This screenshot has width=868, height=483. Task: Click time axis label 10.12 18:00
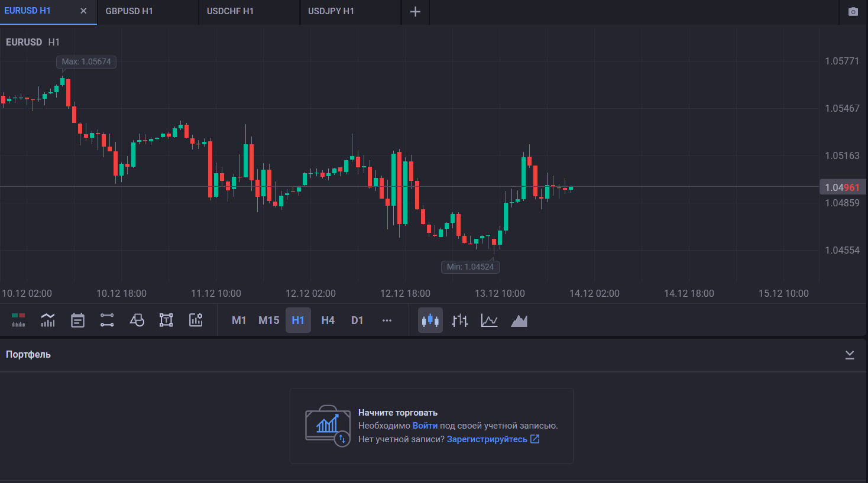click(x=121, y=293)
